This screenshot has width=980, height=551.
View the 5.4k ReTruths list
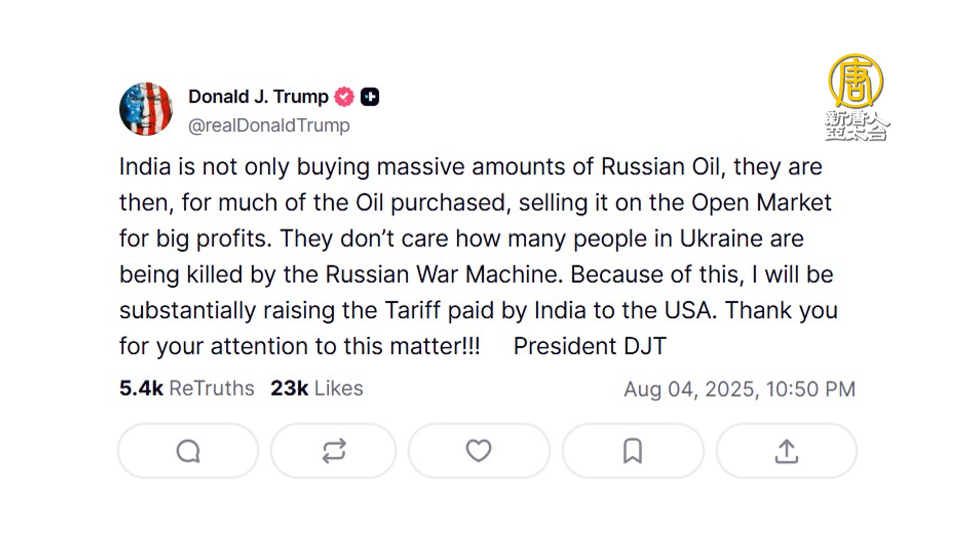pyautogui.click(x=187, y=388)
